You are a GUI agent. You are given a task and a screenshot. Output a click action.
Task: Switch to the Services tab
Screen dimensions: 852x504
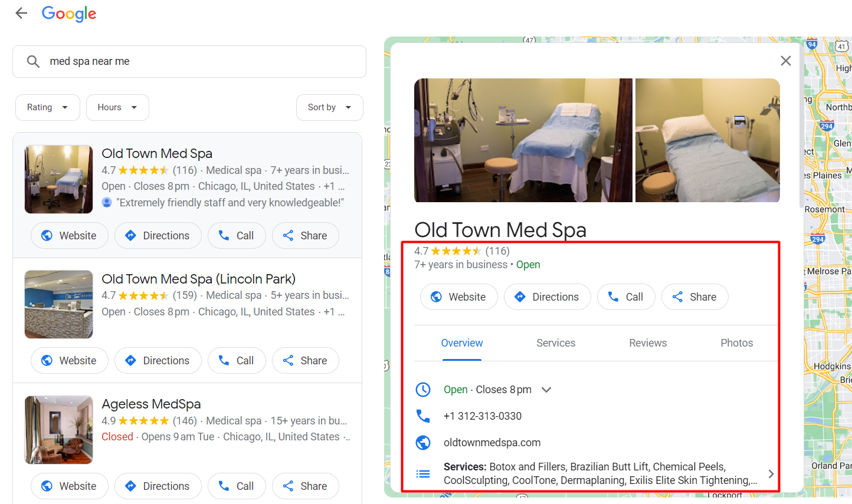pos(555,342)
